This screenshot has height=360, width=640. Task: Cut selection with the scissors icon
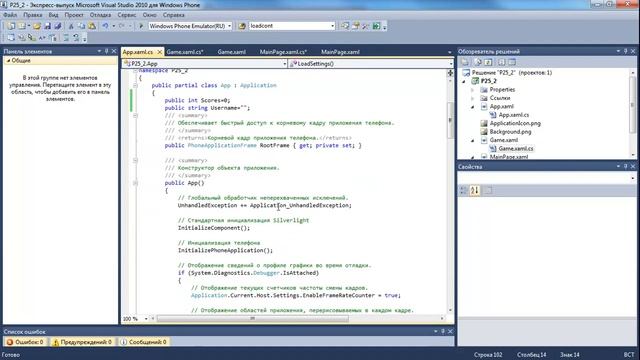(71, 26)
